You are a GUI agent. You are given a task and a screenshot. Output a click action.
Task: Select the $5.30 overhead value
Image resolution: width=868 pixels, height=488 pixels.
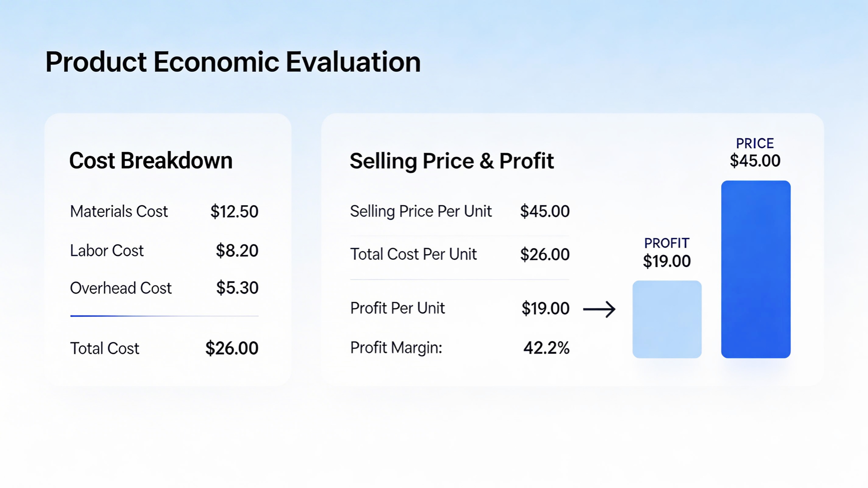point(237,288)
